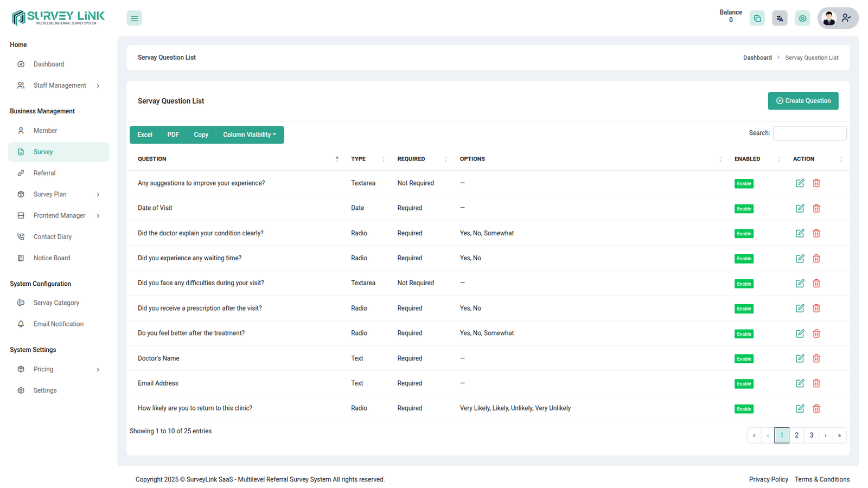Open the Column Visibility dropdown
Screen dimensions: 868x488
pyautogui.click(x=249, y=135)
